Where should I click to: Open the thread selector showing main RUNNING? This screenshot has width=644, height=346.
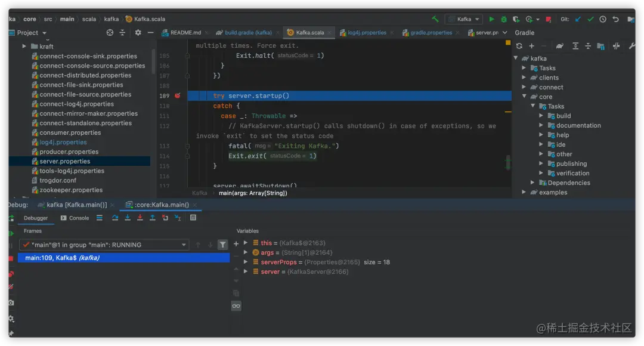pyautogui.click(x=104, y=245)
